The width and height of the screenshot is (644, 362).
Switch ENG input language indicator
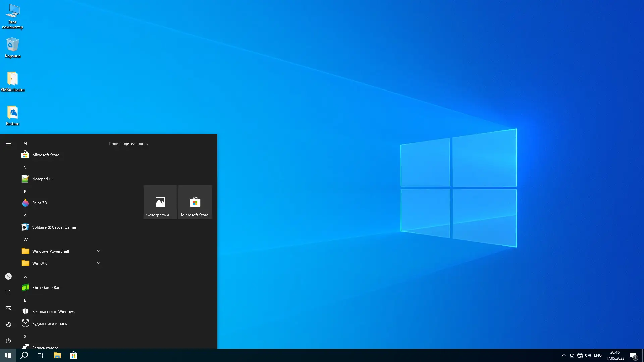598,355
